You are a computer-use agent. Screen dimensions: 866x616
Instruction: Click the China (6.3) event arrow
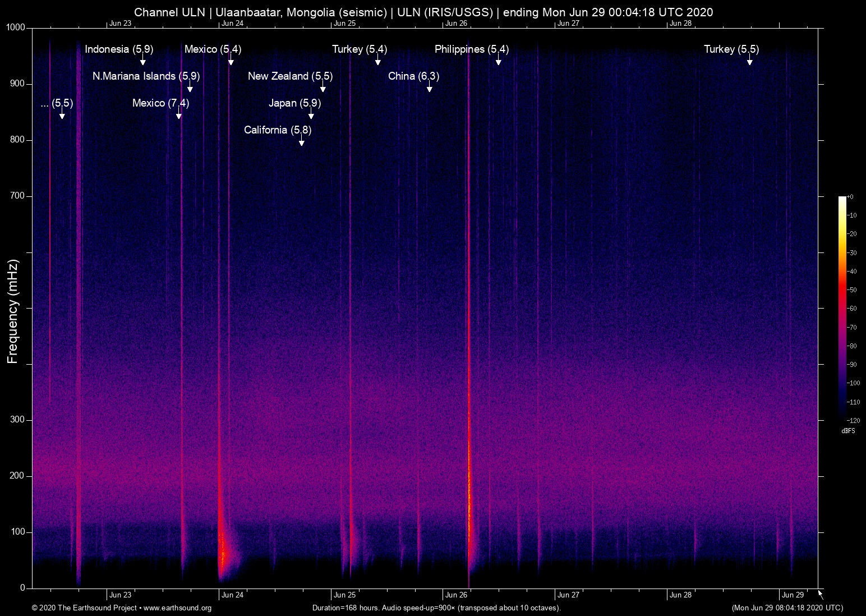point(430,88)
